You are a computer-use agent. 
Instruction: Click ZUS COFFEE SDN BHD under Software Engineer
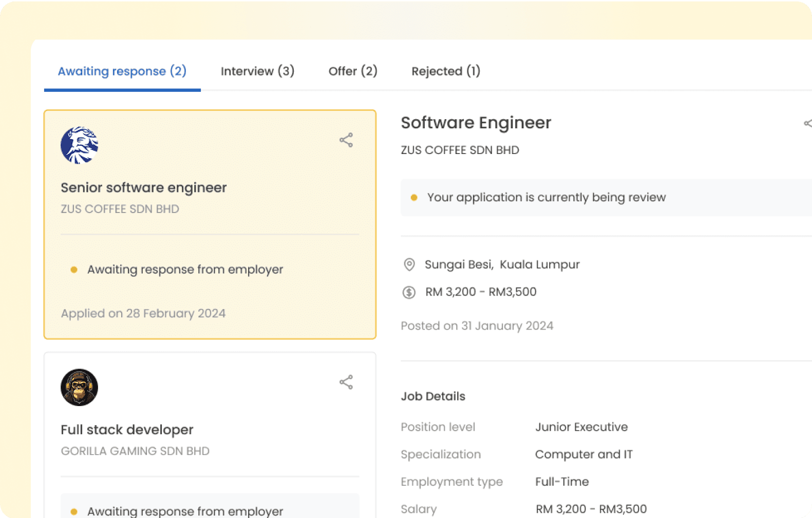pos(460,150)
